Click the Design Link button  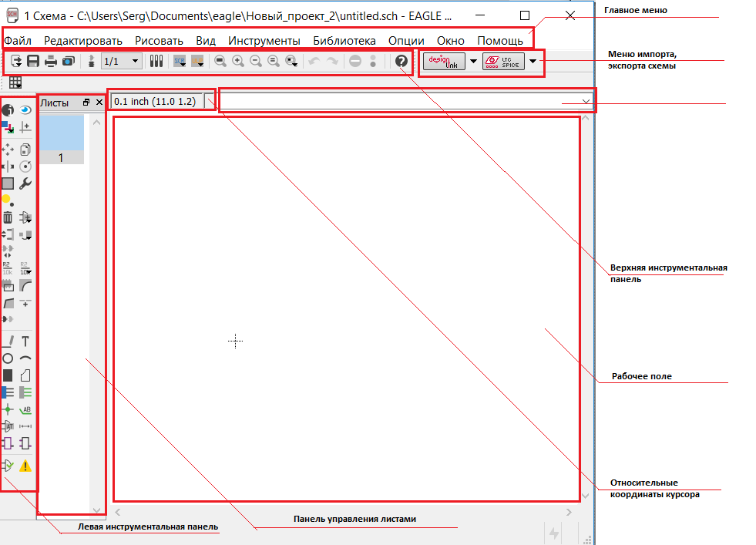click(444, 62)
